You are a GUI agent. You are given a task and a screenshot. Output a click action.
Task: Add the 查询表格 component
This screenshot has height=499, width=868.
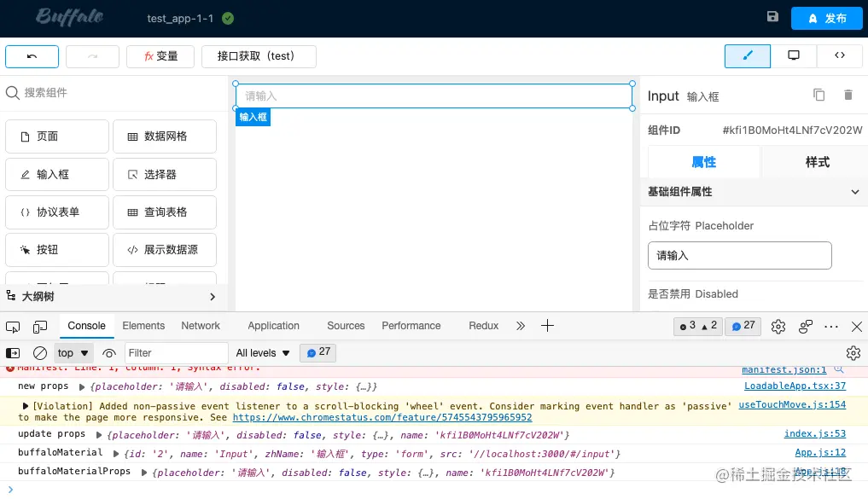point(165,212)
